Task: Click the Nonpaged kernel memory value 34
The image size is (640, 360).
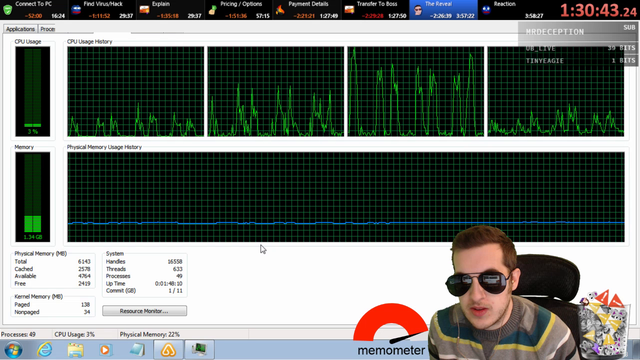Action: (x=87, y=312)
